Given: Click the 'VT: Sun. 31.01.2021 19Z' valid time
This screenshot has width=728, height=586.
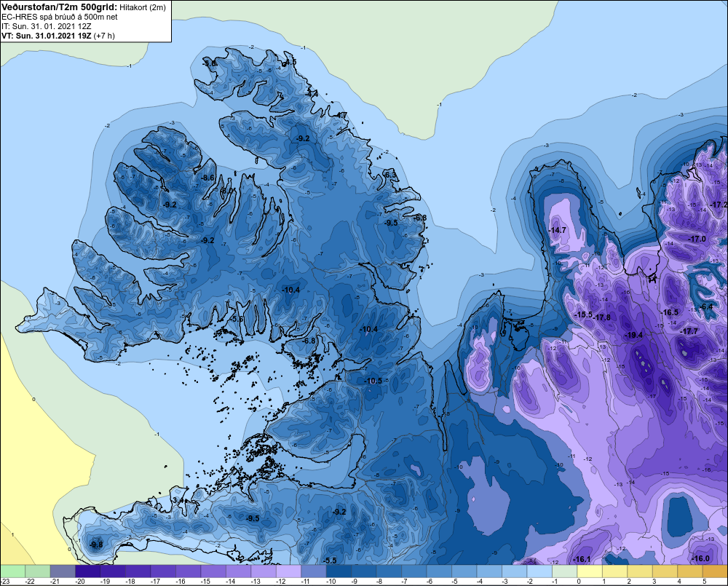Looking at the screenshot, I should click(x=47, y=36).
